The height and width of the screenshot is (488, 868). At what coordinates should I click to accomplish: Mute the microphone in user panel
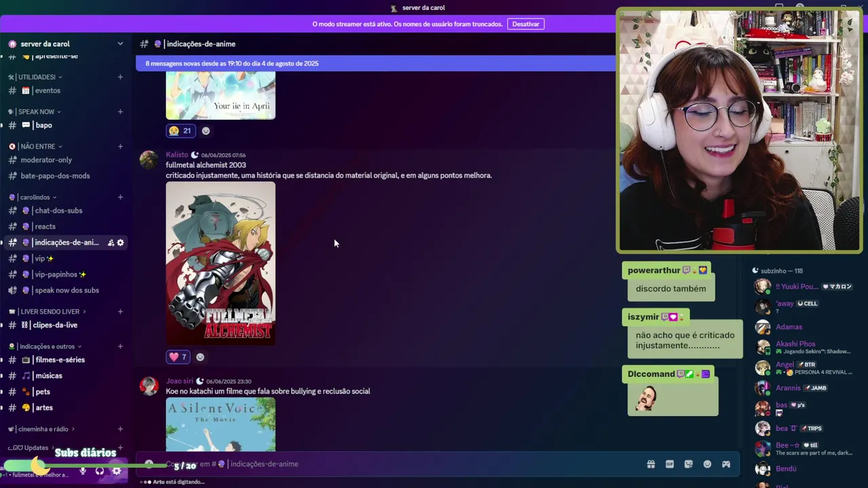click(83, 470)
